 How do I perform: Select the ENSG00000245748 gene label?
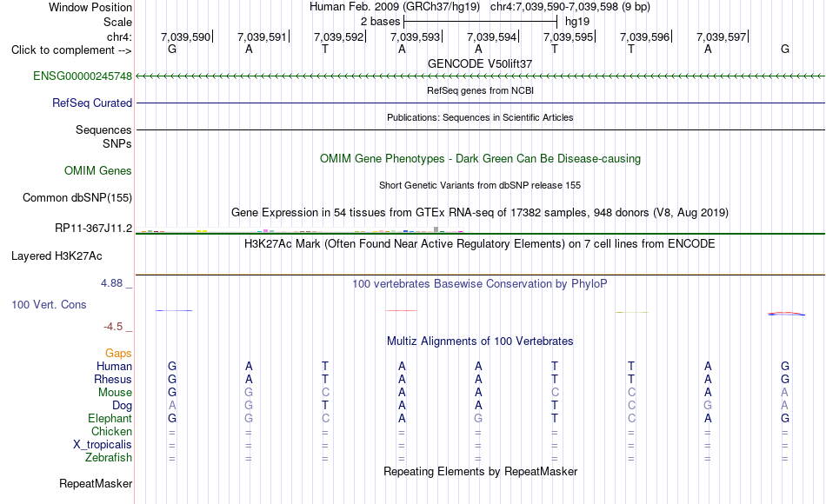coord(83,76)
